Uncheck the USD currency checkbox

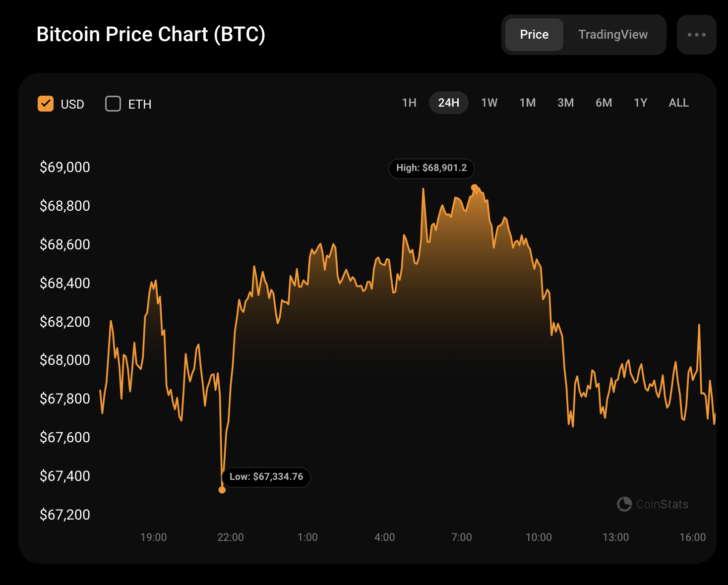pos(46,104)
